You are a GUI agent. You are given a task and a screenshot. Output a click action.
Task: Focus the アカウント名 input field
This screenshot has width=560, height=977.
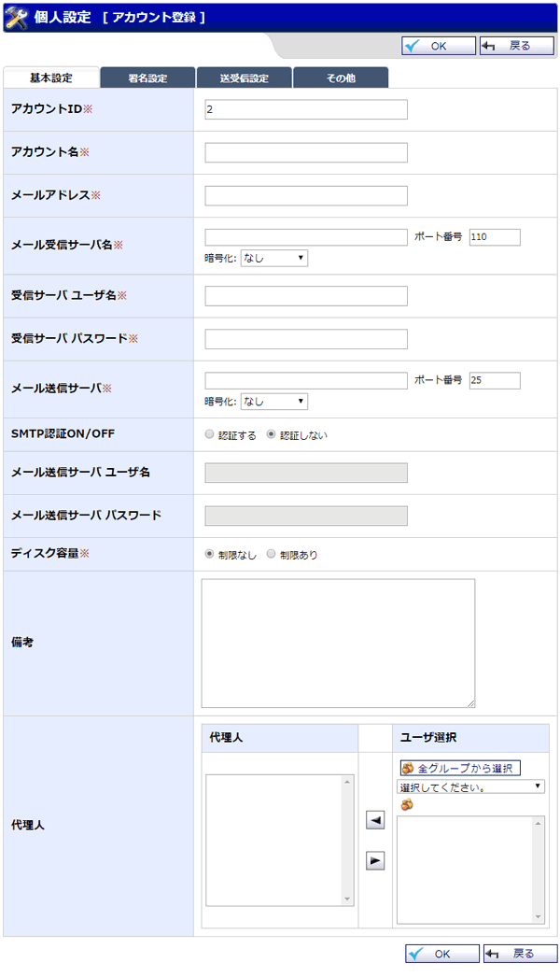tap(306, 152)
